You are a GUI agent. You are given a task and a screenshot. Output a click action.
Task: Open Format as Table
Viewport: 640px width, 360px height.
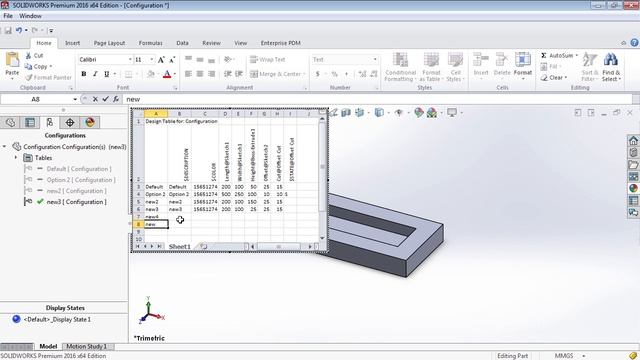tap(431, 67)
